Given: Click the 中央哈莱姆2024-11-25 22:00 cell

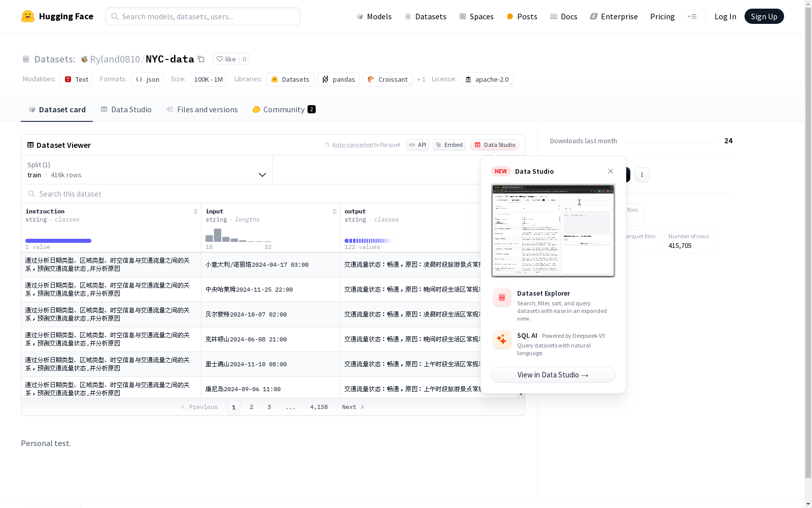Looking at the screenshot, I should pyautogui.click(x=270, y=290).
